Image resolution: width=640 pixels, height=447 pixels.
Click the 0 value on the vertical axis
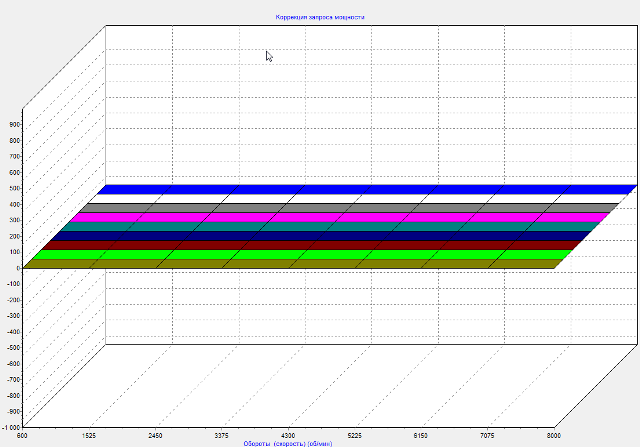pyautogui.click(x=17, y=268)
